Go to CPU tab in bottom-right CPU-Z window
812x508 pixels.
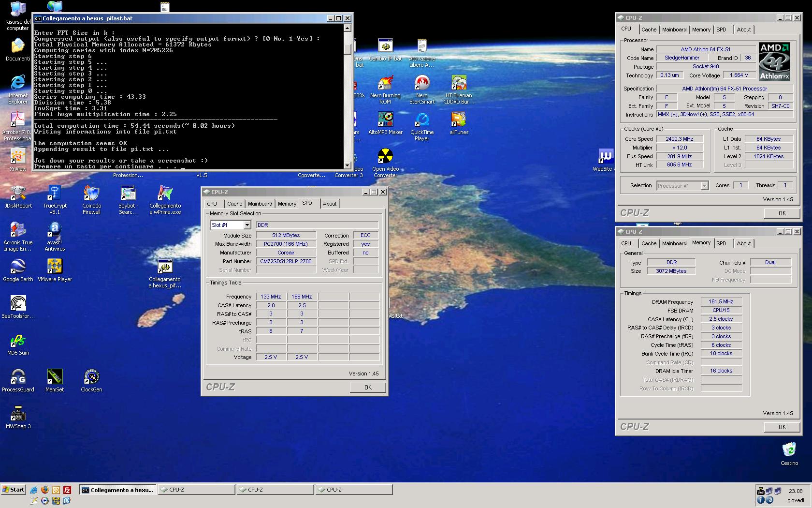coord(626,243)
